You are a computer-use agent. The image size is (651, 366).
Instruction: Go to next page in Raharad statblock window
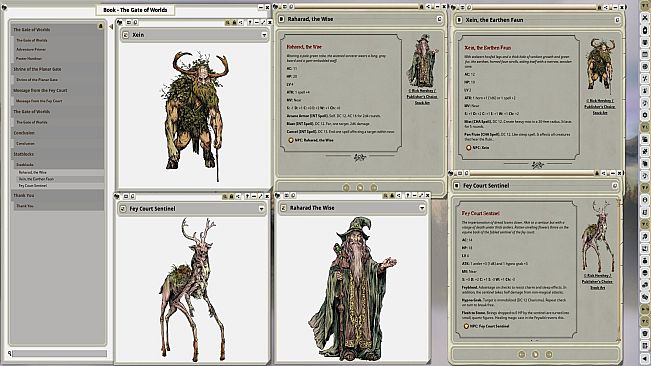tap(374, 188)
